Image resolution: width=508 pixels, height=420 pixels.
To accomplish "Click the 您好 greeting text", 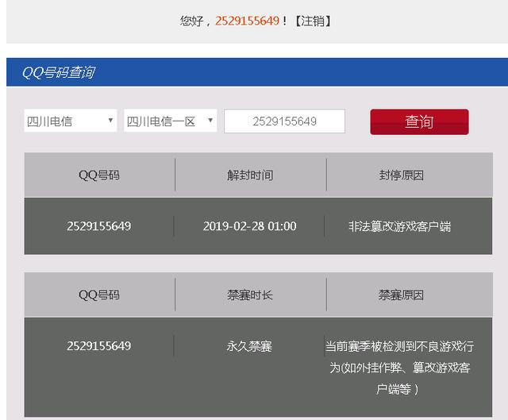I will pos(191,21).
